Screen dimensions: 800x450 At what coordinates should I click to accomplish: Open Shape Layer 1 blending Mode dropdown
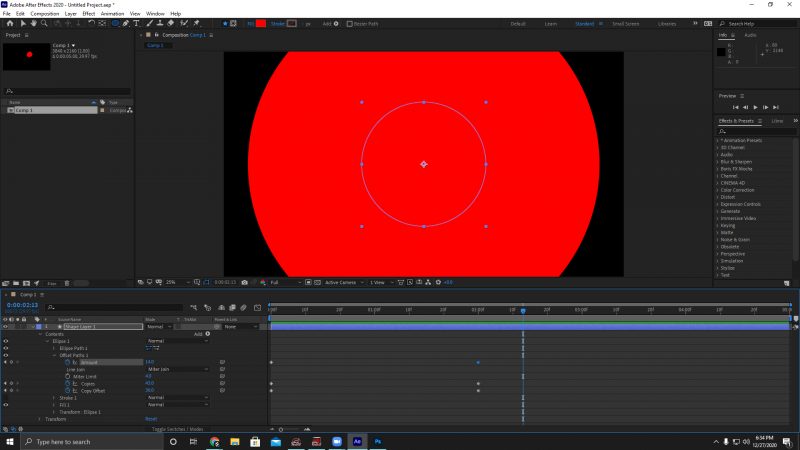coord(159,327)
